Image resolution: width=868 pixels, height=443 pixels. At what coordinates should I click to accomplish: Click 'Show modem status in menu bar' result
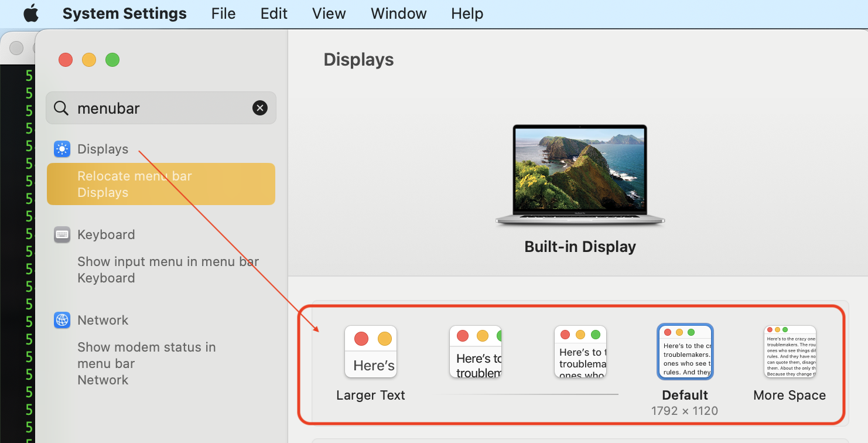(147, 355)
